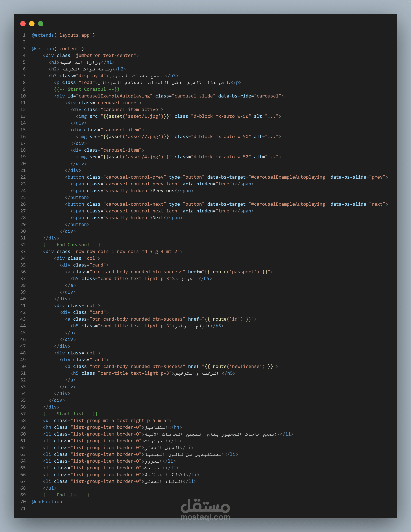The image size is (411, 532).
Task: Click the ul list-group opening tag
Action: click(107, 420)
